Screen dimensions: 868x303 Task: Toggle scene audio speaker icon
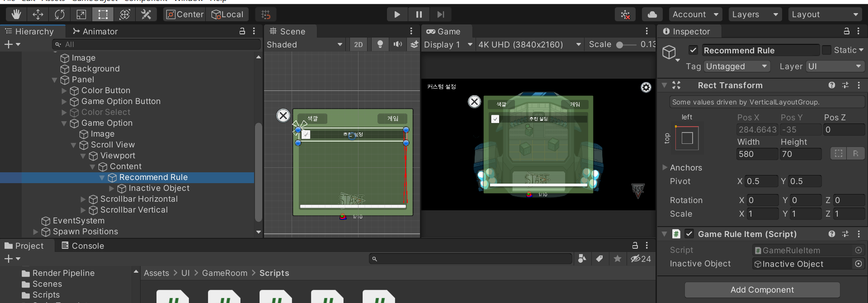tap(397, 44)
